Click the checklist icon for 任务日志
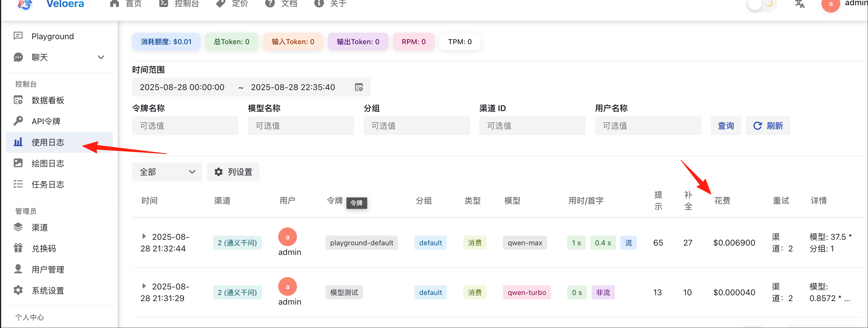Screen dimensions: 868x328 (18, 184)
